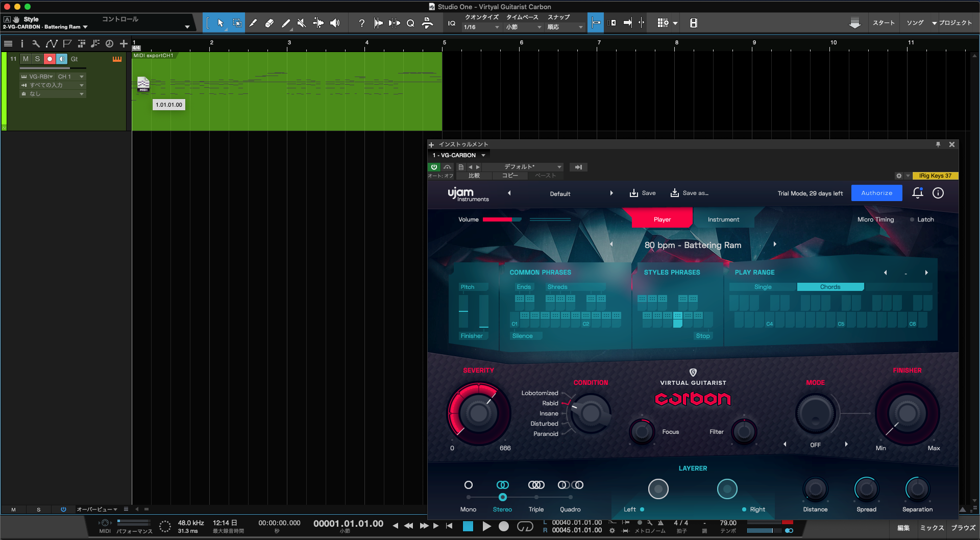Go to next Carbon preset arrow
This screenshot has height=540, width=980.
coord(611,193)
